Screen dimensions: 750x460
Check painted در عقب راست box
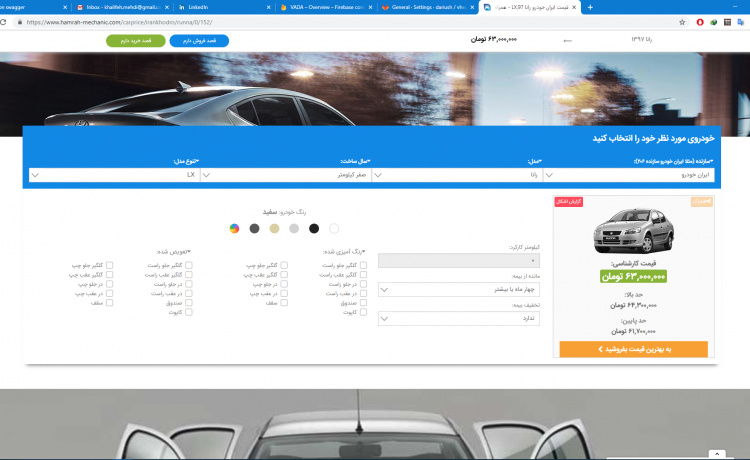[x=364, y=293]
